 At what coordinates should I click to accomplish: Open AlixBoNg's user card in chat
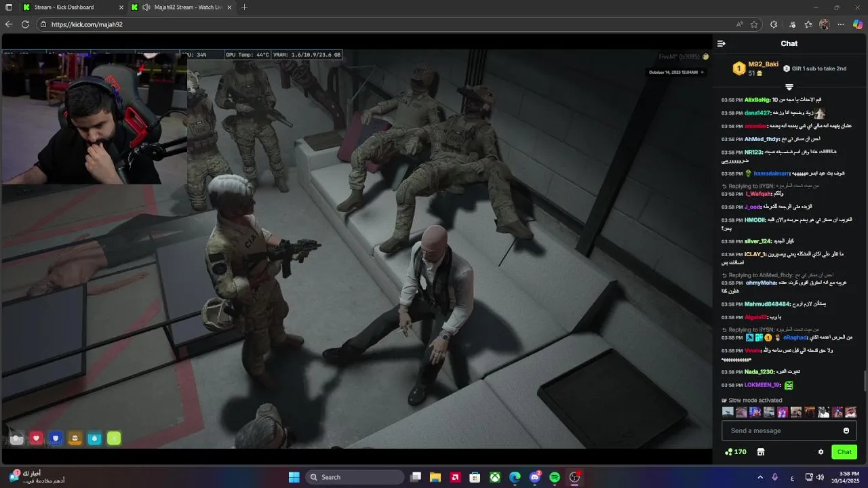coord(757,100)
